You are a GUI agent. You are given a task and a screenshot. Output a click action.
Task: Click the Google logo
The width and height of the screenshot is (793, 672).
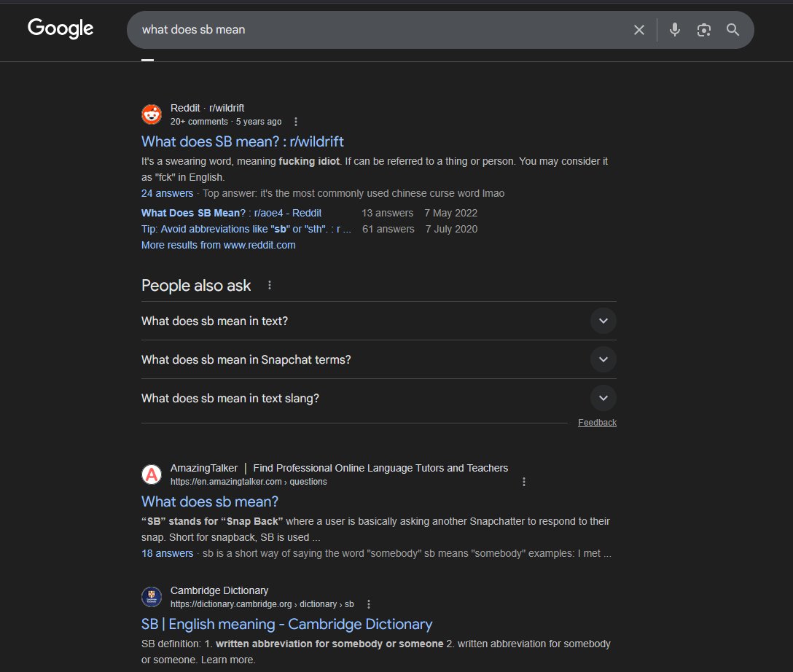60,29
